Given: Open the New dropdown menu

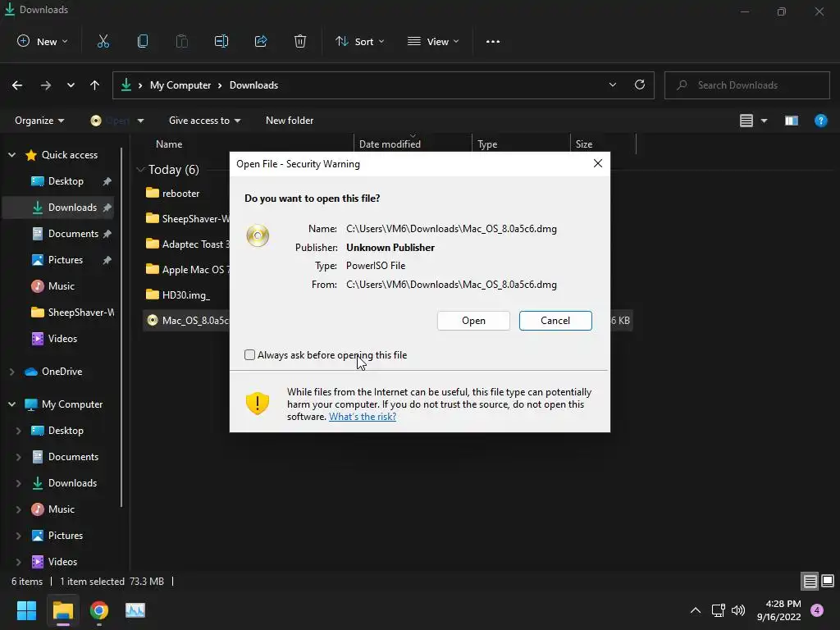Looking at the screenshot, I should (43, 41).
